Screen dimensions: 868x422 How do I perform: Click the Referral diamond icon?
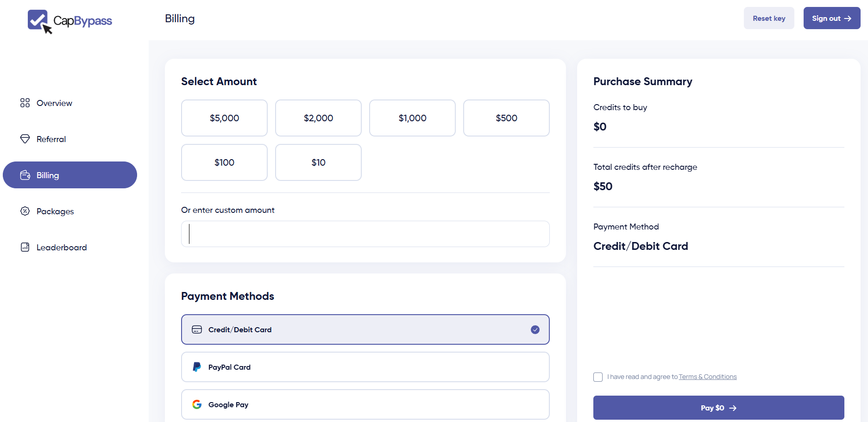[25, 139]
